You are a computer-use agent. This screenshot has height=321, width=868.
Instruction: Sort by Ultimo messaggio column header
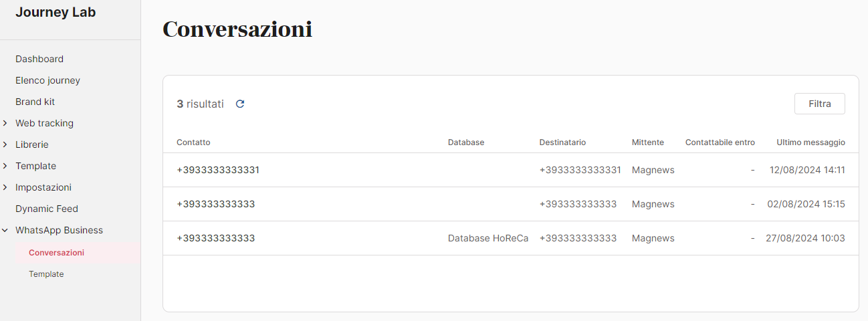coord(810,142)
